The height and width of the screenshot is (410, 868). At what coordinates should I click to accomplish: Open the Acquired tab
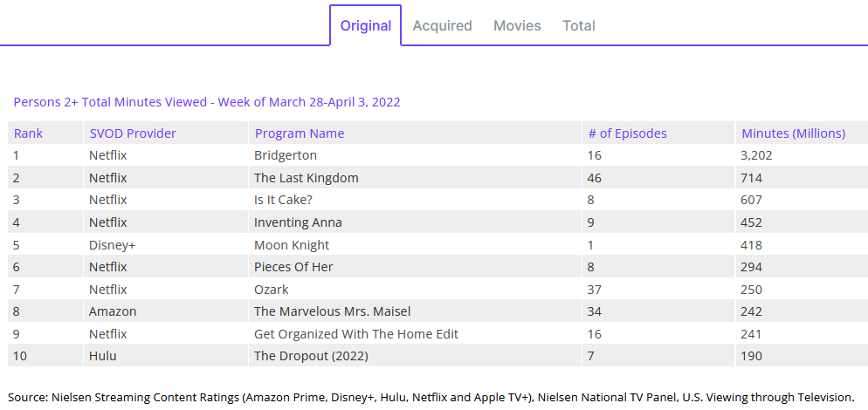click(442, 25)
